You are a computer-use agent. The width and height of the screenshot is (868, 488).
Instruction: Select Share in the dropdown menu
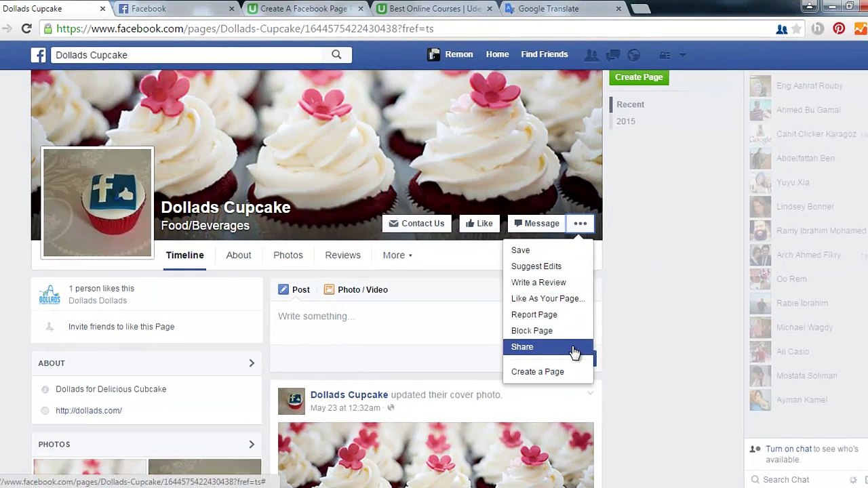[548, 347]
